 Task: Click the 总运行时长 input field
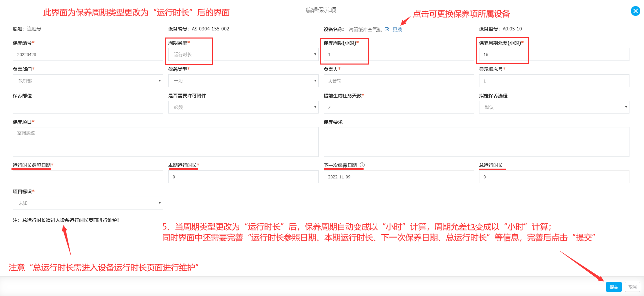tap(554, 177)
